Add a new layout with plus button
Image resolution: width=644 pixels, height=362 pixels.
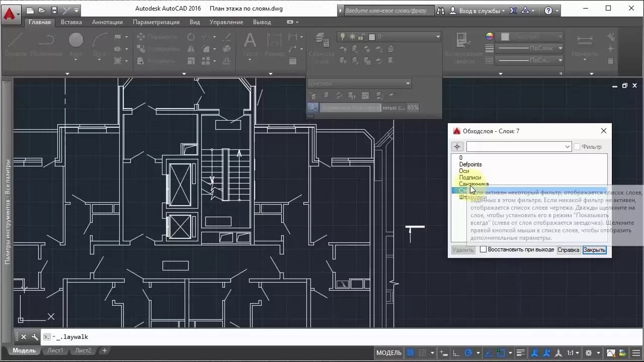pos(105,350)
